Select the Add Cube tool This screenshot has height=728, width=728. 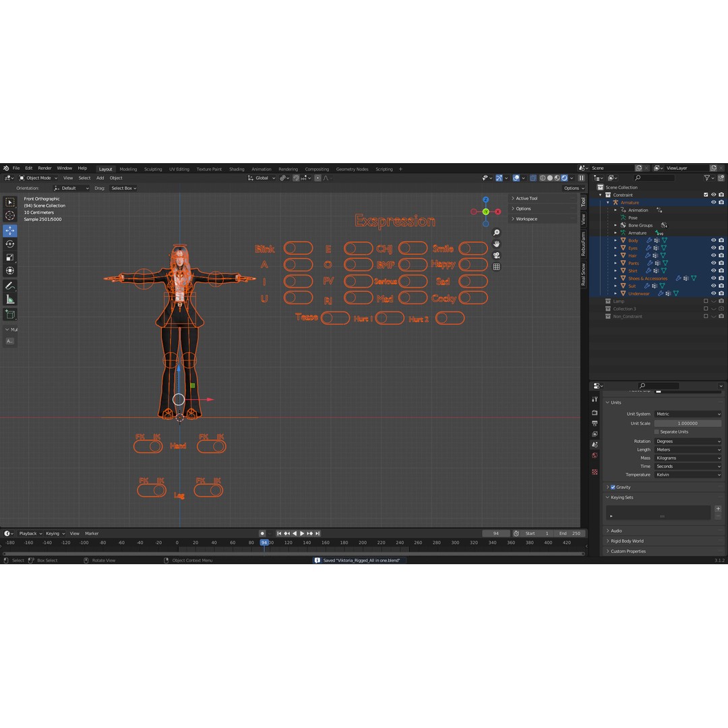coord(9,315)
